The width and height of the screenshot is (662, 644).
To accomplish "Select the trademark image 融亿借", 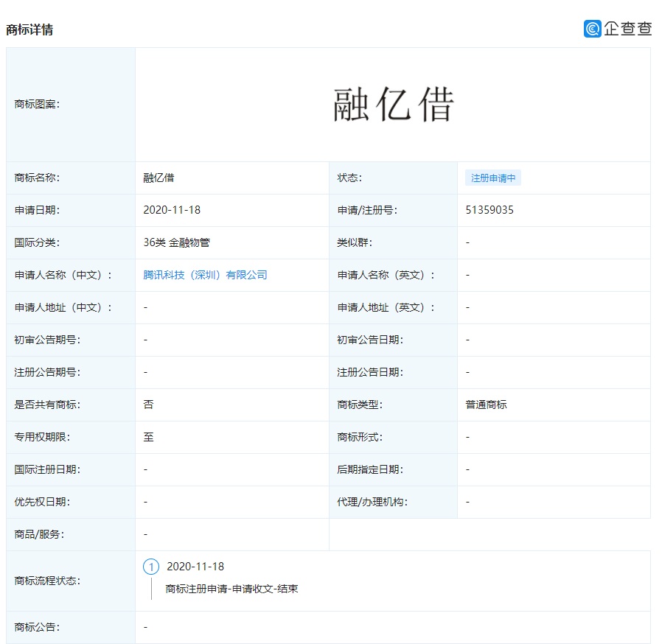I will click(393, 104).
